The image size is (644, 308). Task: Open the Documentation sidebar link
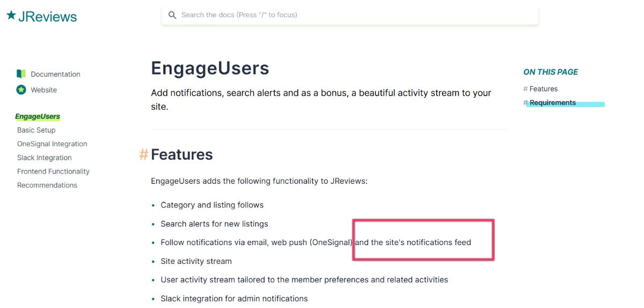click(55, 74)
